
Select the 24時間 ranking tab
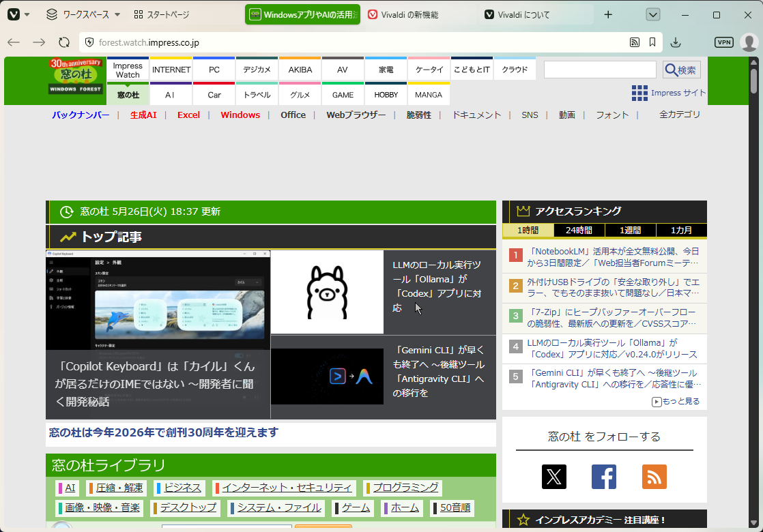tap(579, 230)
